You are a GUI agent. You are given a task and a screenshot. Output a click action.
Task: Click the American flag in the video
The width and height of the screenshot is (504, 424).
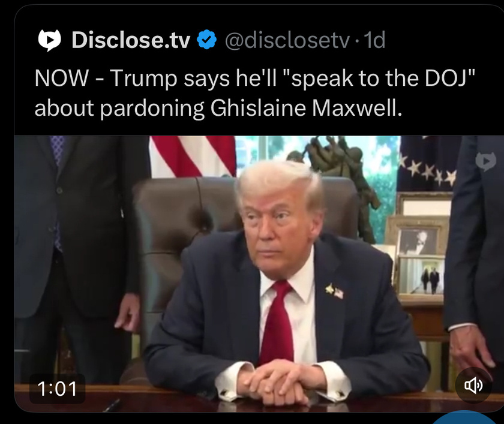(193, 155)
